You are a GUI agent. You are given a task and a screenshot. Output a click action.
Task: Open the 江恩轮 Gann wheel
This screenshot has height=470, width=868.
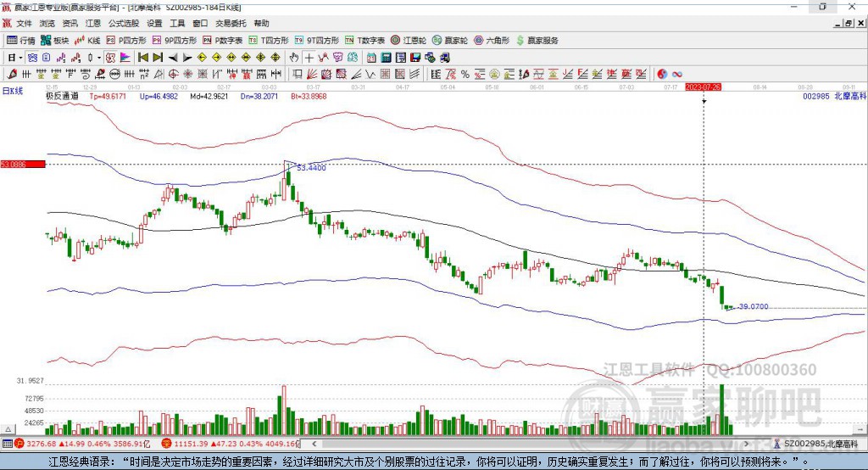[x=409, y=41]
